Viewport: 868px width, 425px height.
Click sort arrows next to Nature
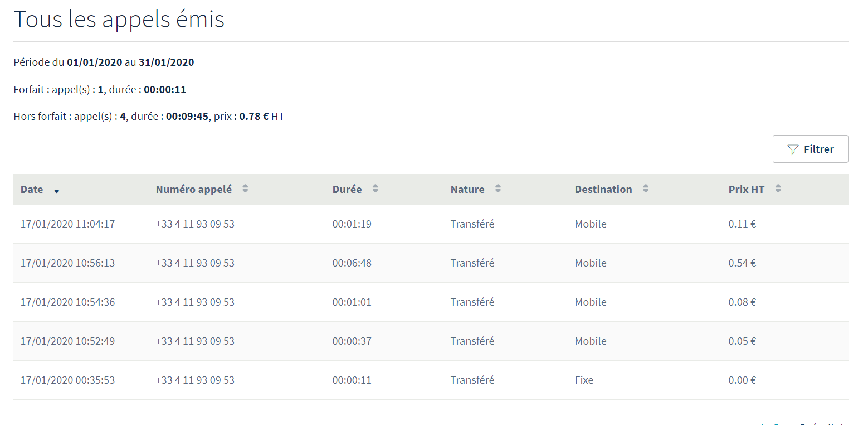[x=498, y=189]
